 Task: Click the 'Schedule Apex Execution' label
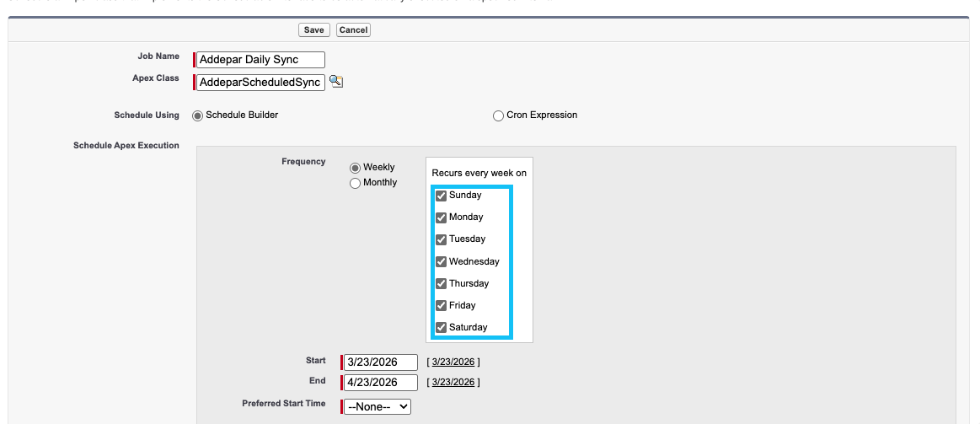(126, 146)
